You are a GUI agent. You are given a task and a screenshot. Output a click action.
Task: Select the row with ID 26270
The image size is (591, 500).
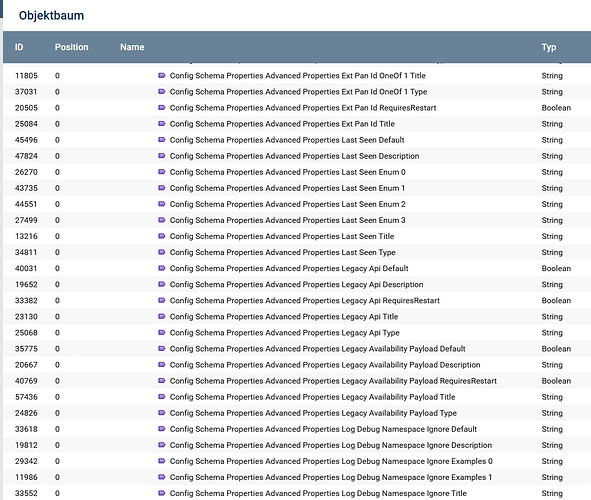(x=297, y=172)
